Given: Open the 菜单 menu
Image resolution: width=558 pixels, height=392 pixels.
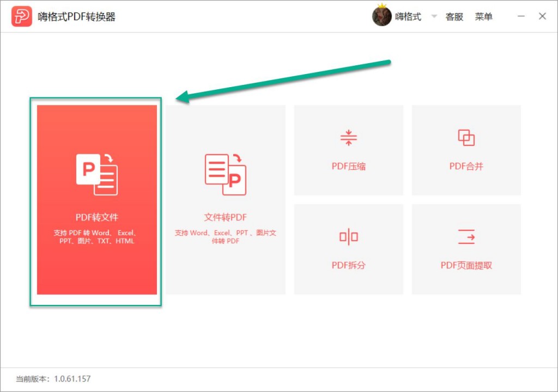Looking at the screenshot, I should tap(484, 16).
